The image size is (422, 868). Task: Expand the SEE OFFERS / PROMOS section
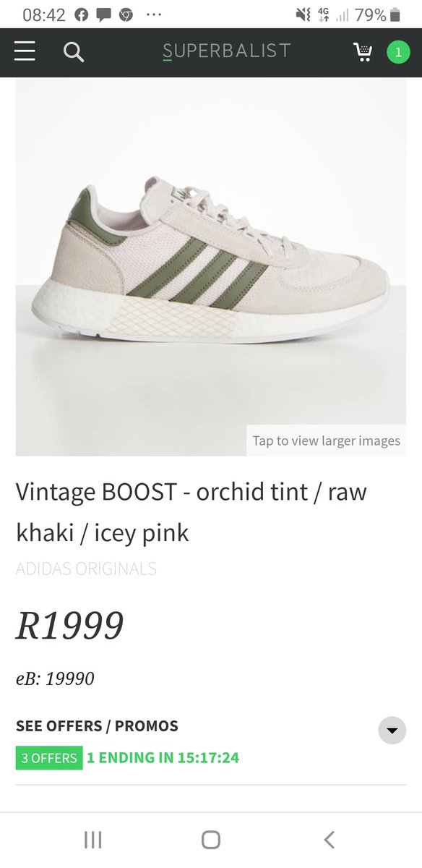tap(97, 726)
